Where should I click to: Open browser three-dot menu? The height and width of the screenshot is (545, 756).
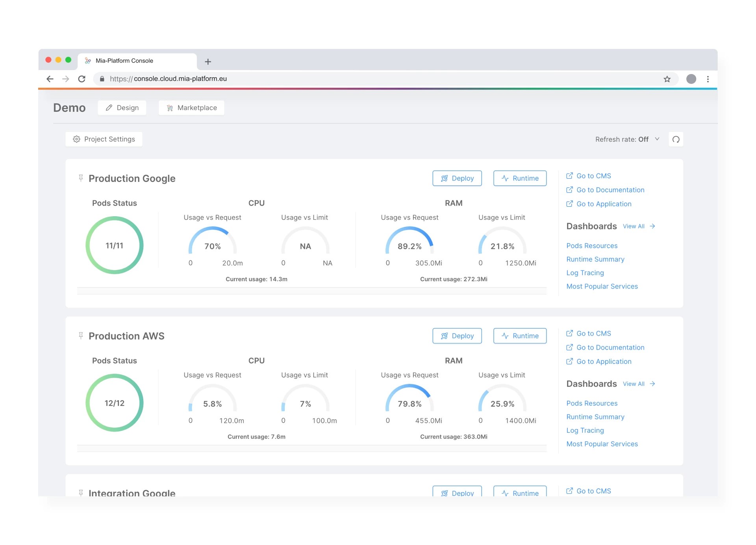coord(708,79)
